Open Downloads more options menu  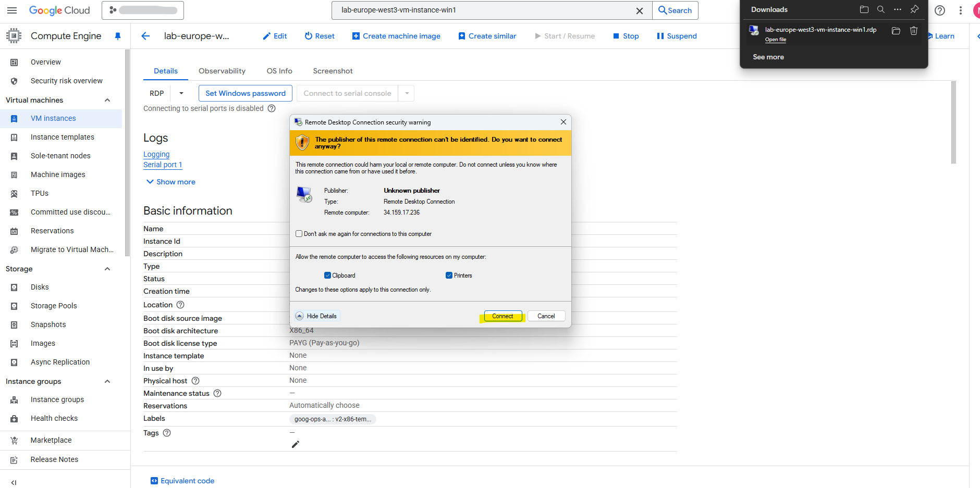(x=898, y=9)
